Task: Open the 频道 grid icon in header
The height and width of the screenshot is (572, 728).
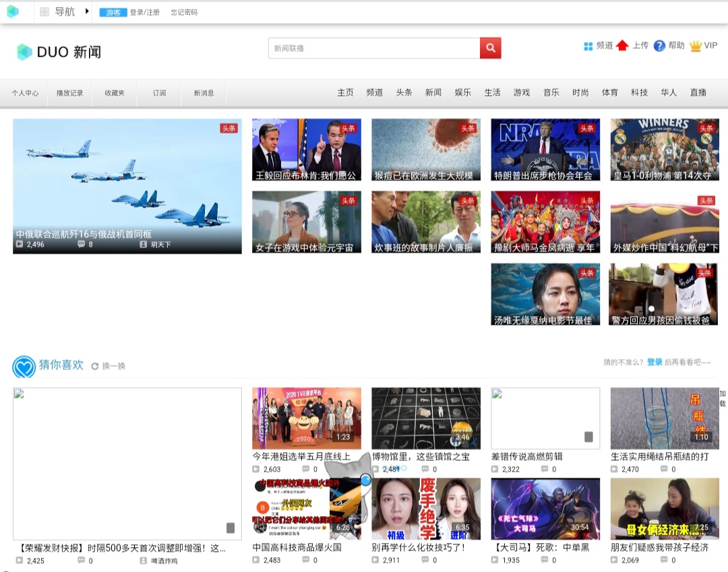Action: click(x=588, y=46)
